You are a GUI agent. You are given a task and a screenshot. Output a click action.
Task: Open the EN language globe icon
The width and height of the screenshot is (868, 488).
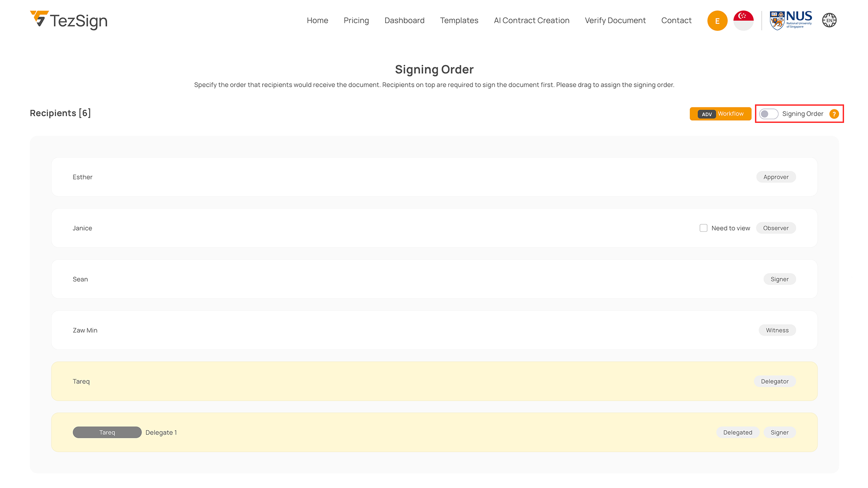click(829, 20)
